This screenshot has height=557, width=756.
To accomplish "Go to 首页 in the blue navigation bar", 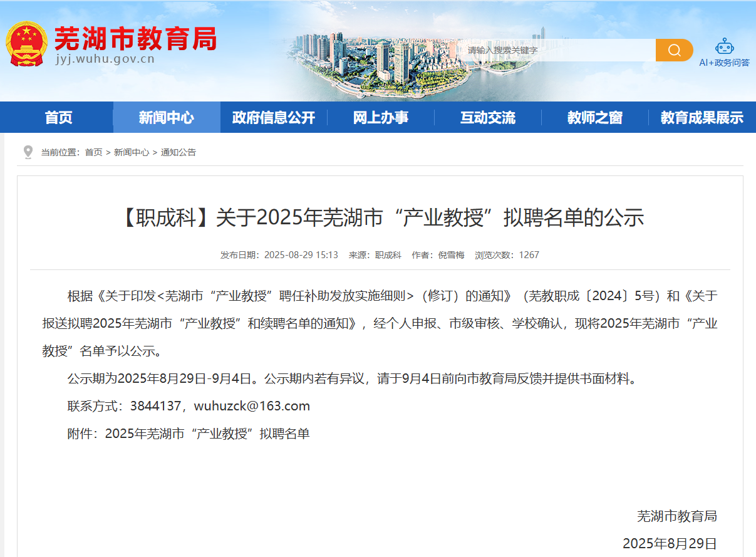I will click(x=59, y=118).
